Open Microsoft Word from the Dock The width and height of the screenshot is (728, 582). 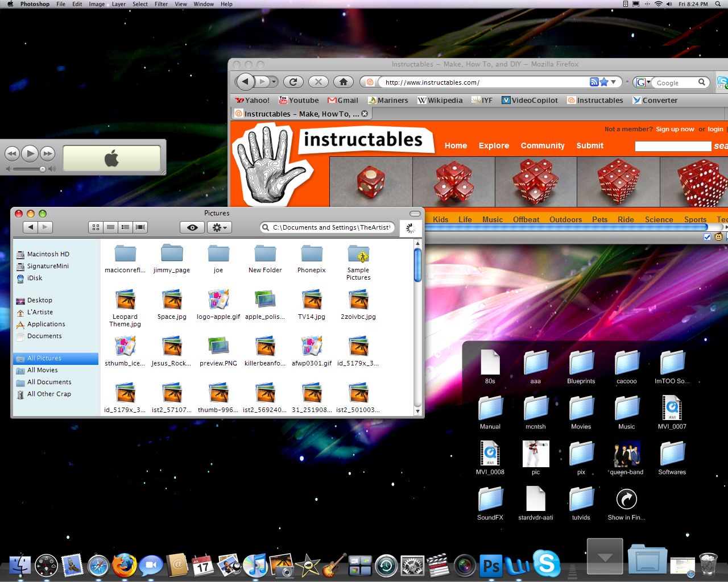[x=518, y=566]
